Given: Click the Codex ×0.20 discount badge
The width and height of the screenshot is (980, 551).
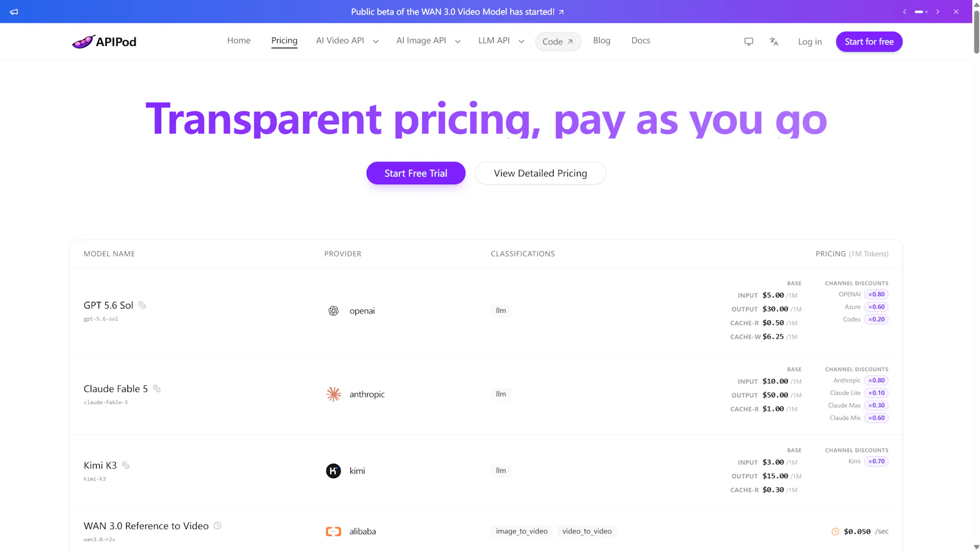Looking at the screenshot, I should click(876, 320).
